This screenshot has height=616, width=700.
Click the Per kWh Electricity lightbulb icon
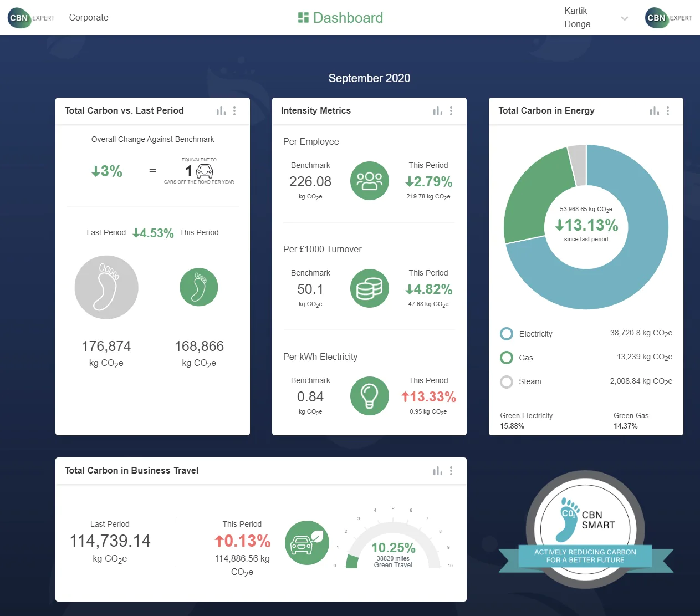pos(369,396)
